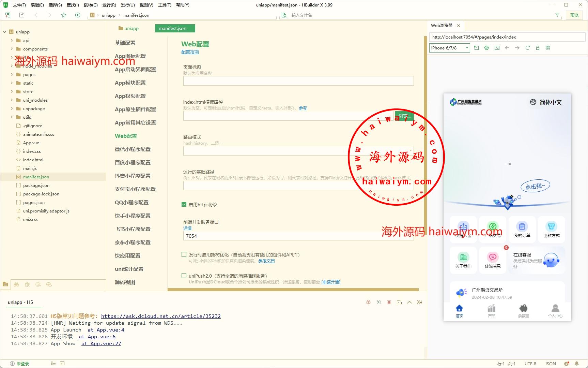Click the filter funnel icon near preview button
588x368 pixels.
pyautogui.click(x=557, y=15)
